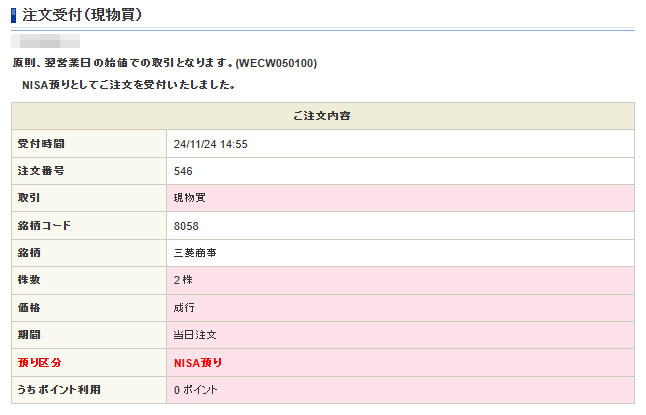The width and height of the screenshot is (646, 415).
Task: Select the stock code 8058 cell
Action: pyautogui.click(x=186, y=226)
